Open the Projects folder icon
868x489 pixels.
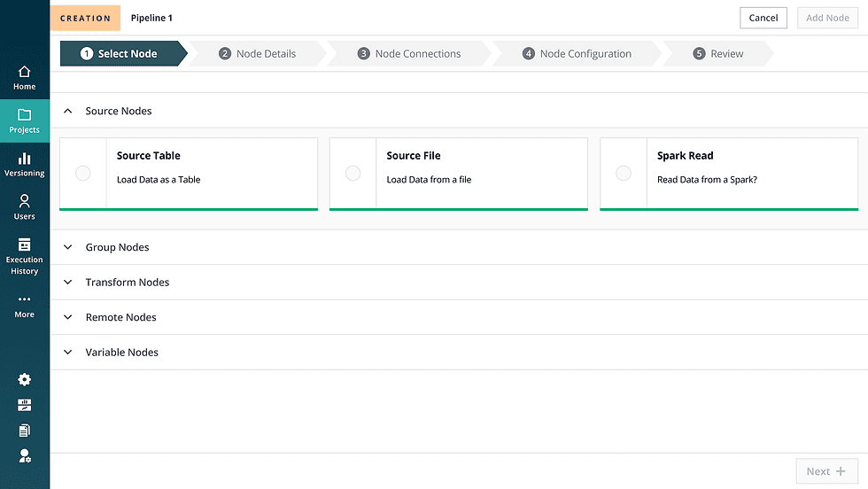(25, 114)
